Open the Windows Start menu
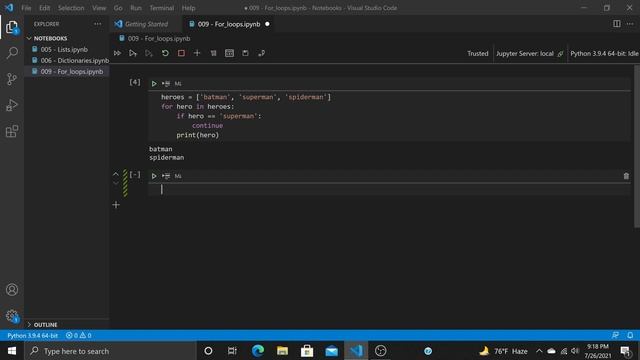The height and width of the screenshot is (360, 640). click(x=12, y=351)
